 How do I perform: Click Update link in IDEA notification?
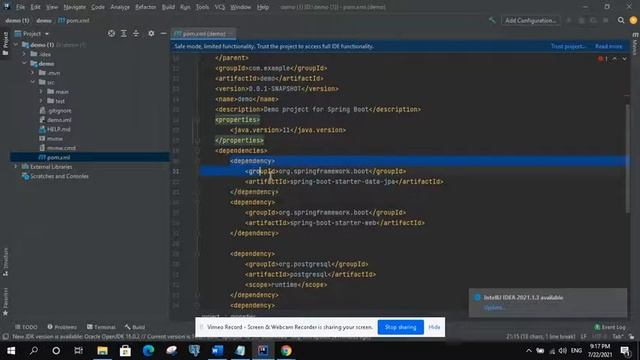(x=494, y=307)
